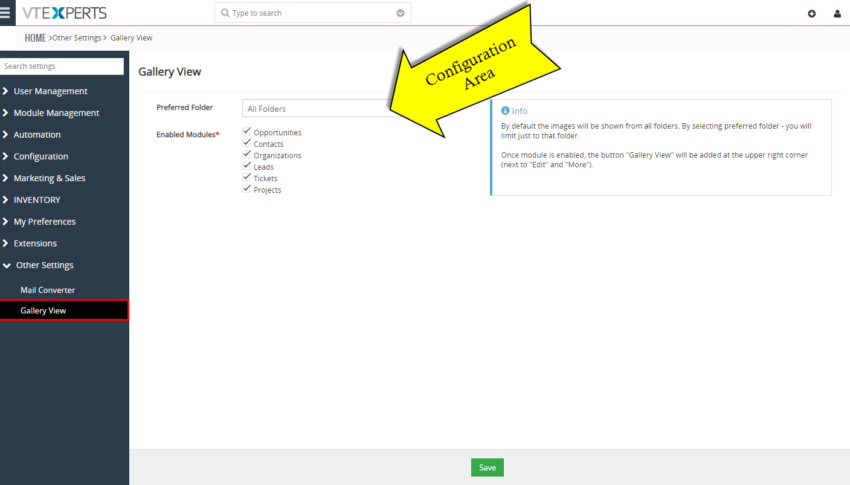Uncheck the Opportunities module

coord(247,131)
